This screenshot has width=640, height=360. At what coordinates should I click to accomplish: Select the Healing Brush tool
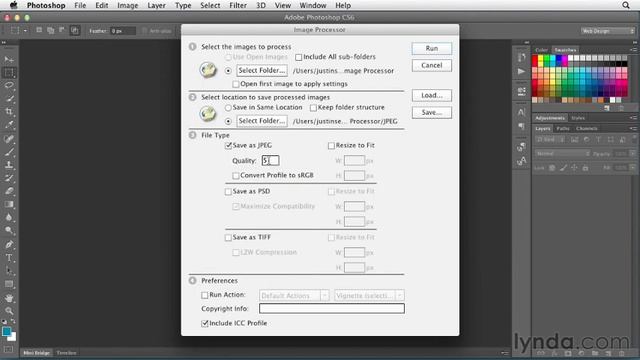(9, 139)
